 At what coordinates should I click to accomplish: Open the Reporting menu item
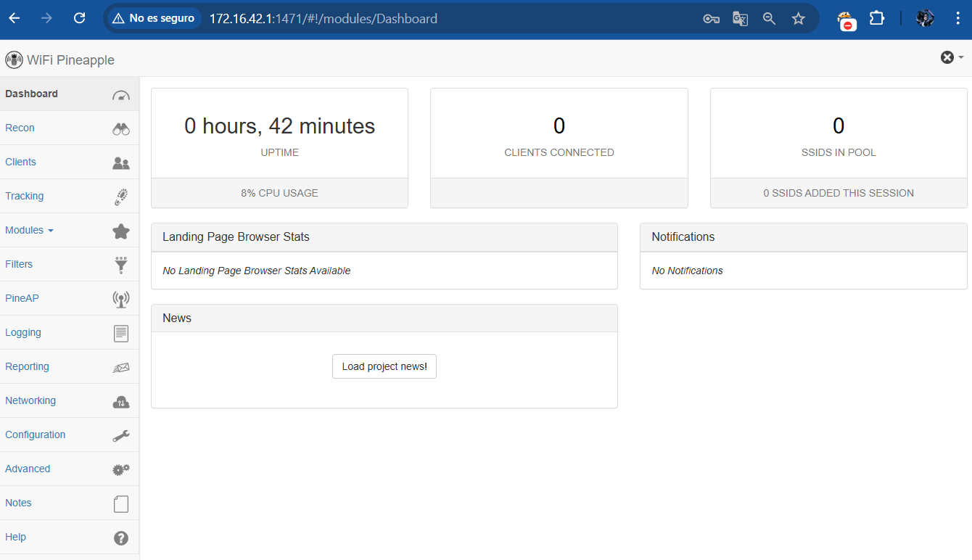point(27,366)
